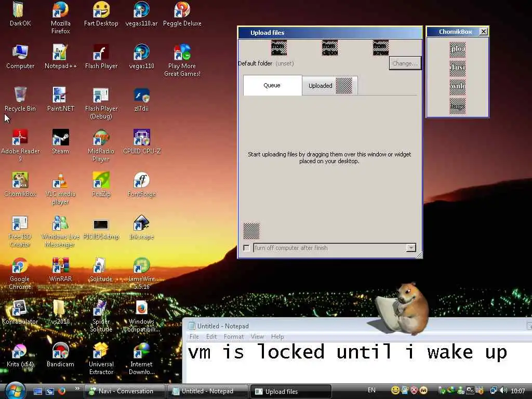Launch Inkscape desktop shortcut
The image size is (532, 399).
coord(141,228)
